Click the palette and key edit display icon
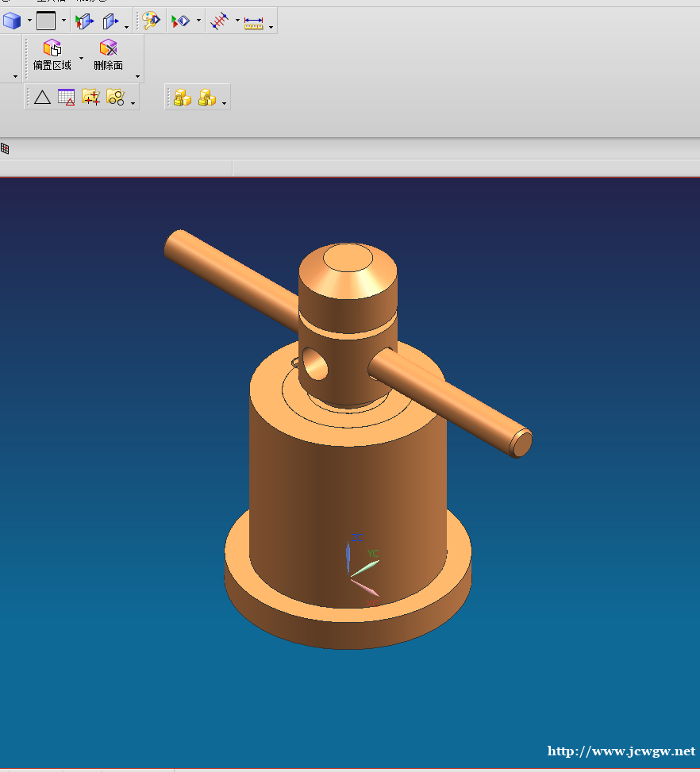The image size is (700, 772). [x=151, y=21]
